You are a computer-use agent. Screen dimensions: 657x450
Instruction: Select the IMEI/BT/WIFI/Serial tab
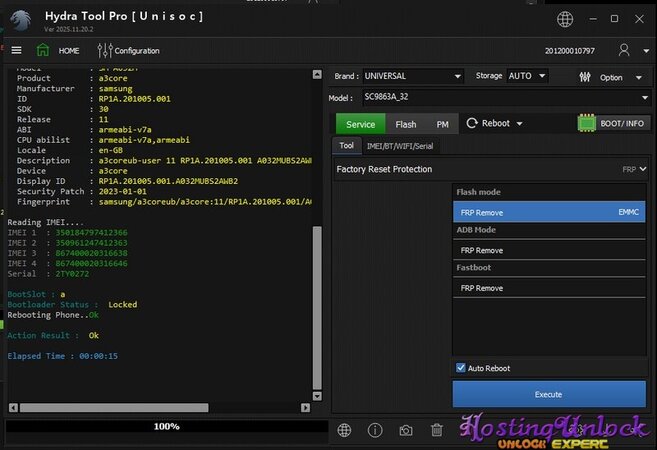398,146
